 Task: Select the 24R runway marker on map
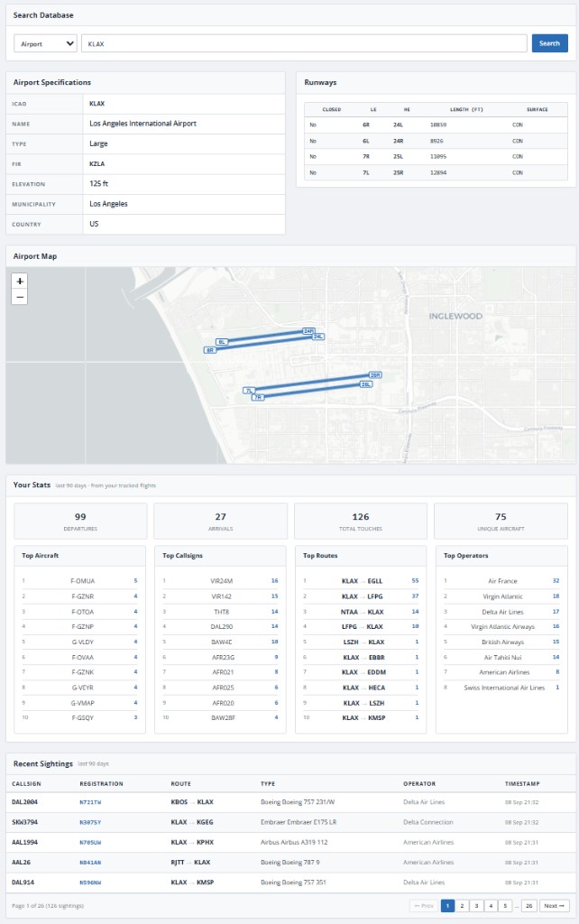tap(308, 331)
